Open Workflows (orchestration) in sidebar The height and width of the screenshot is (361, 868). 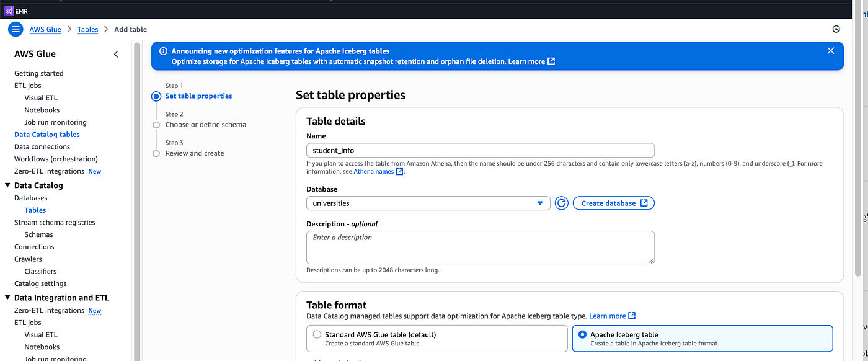point(56,159)
